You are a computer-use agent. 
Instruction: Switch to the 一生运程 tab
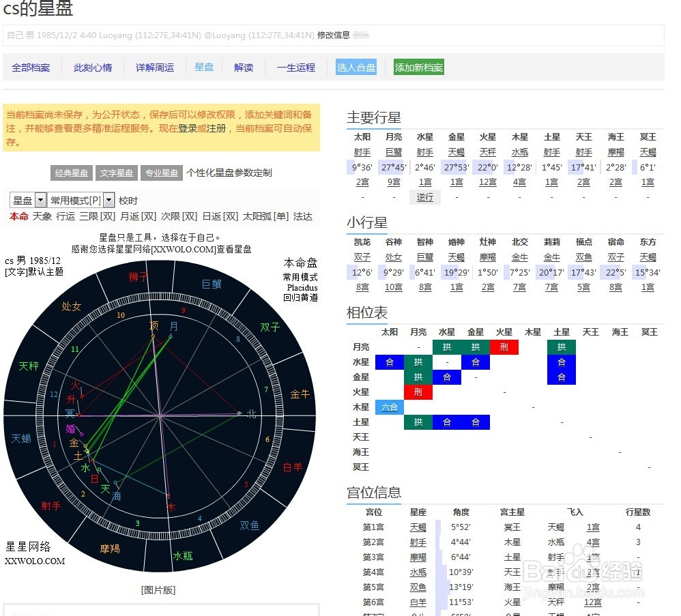pyautogui.click(x=295, y=68)
